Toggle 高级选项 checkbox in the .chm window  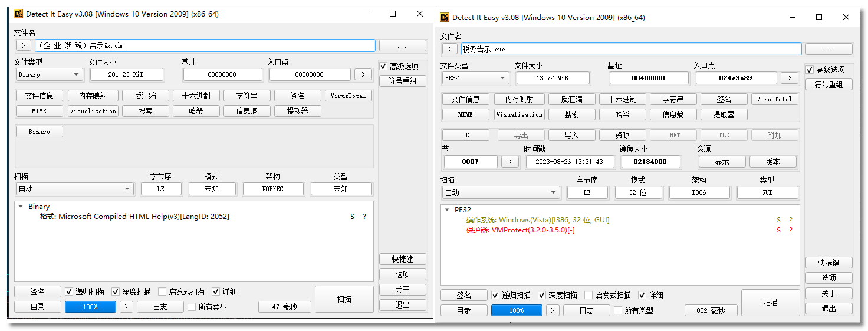point(384,66)
